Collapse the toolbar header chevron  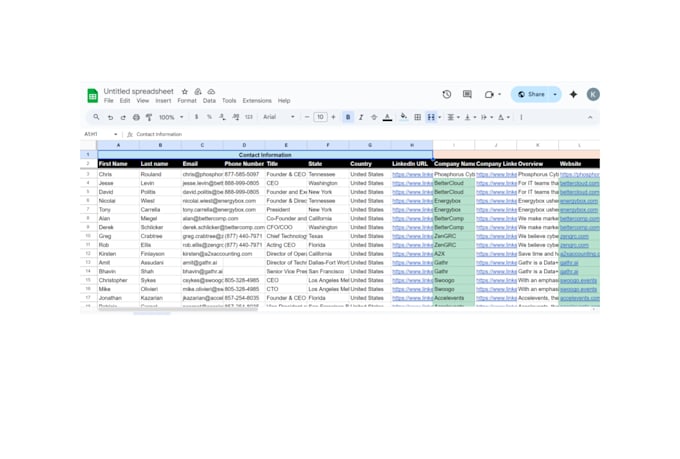pos(590,117)
